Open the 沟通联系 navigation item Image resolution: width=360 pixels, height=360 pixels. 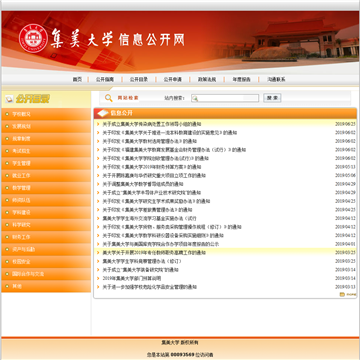coord(276,80)
